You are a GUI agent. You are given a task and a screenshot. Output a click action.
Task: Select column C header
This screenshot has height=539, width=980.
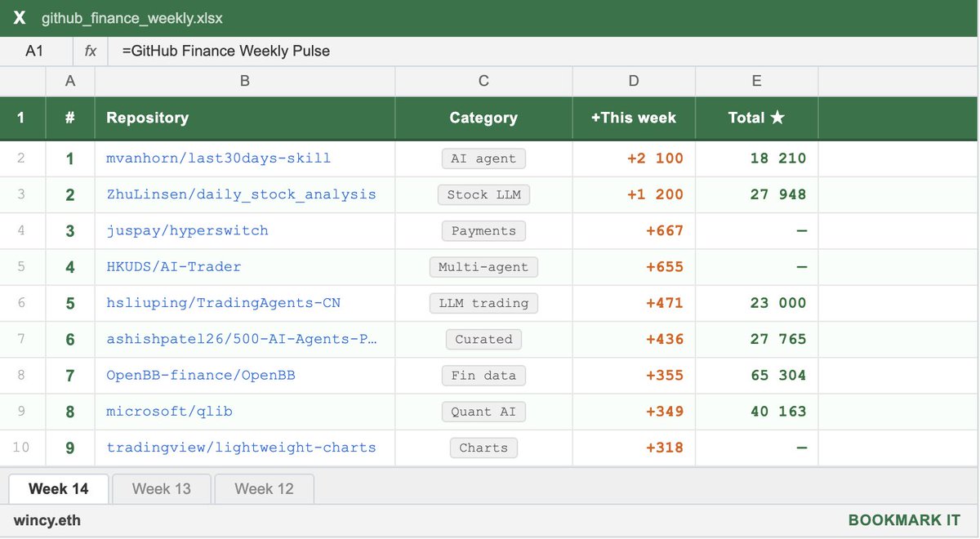(x=483, y=81)
